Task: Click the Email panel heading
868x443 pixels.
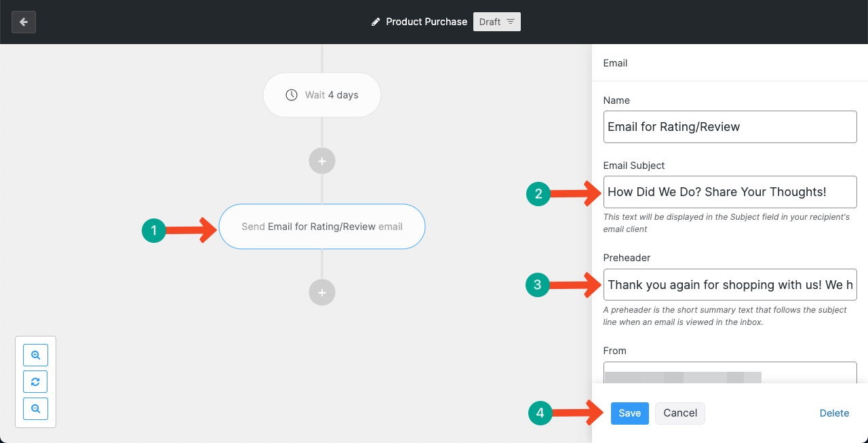Action: [x=615, y=63]
